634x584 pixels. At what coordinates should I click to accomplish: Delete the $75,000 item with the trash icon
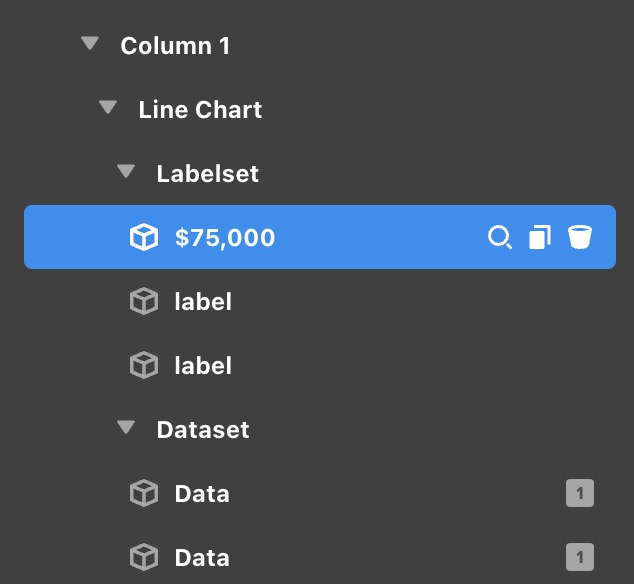[580, 237]
